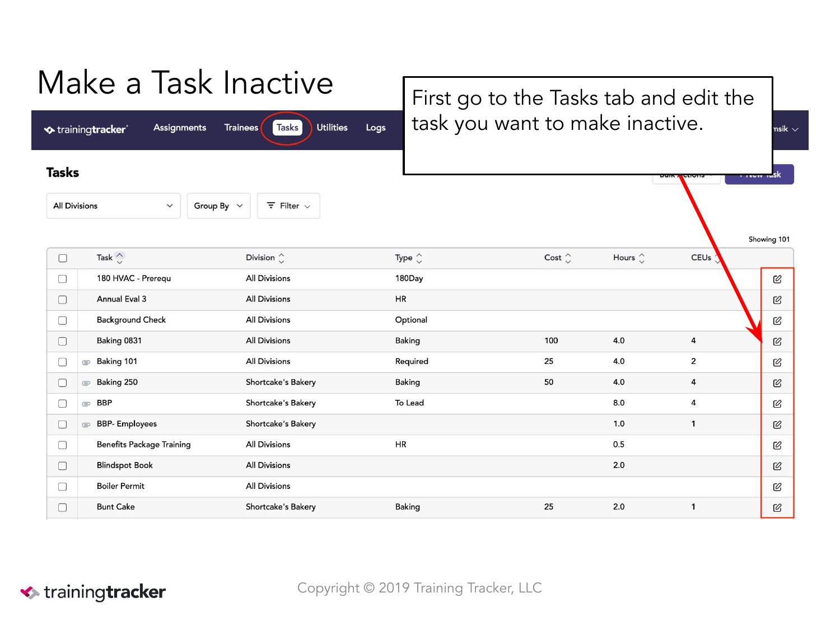This screenshot has width=840, height=630.
Task: Edit the Annual Eval 3 task
Action: [x=777, y=300]
